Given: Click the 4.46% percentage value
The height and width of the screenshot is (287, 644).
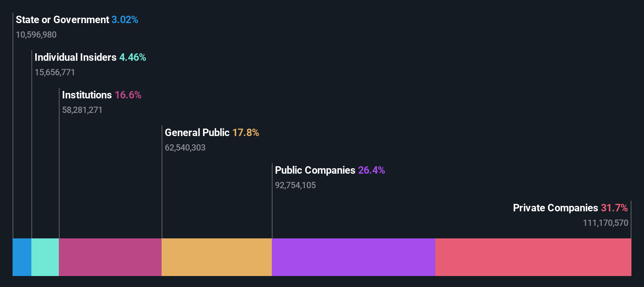Looking at the screenshot, I should [133, 57].
